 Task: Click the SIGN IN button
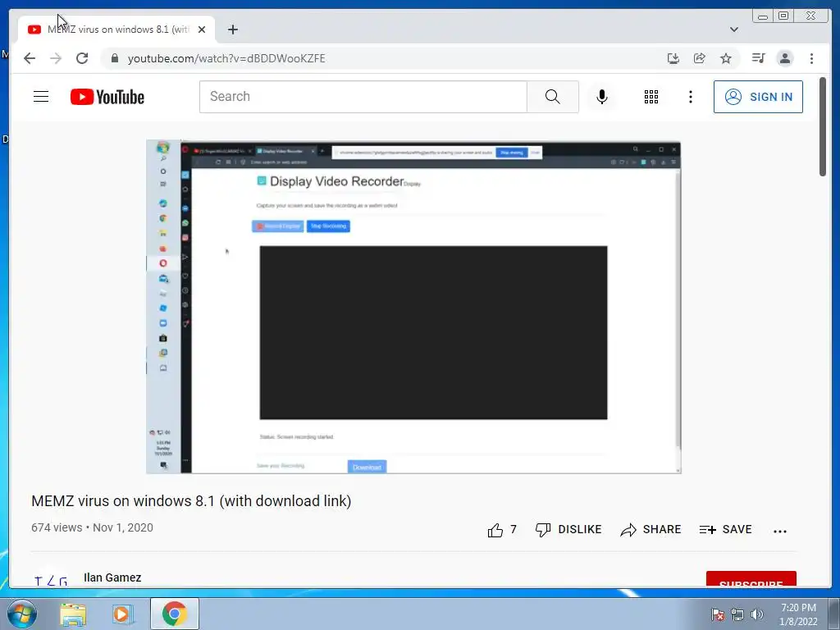point(757,97)
